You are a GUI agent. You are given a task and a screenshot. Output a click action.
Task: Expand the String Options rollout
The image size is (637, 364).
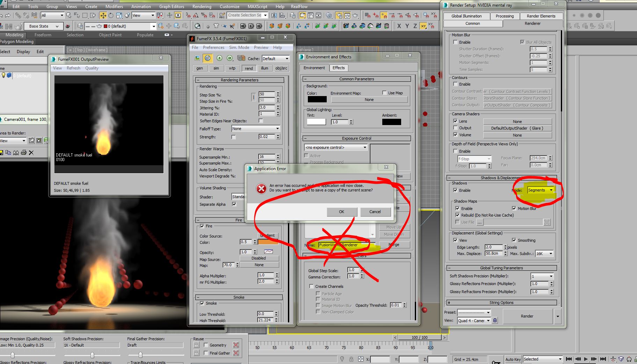coord(501,303)
